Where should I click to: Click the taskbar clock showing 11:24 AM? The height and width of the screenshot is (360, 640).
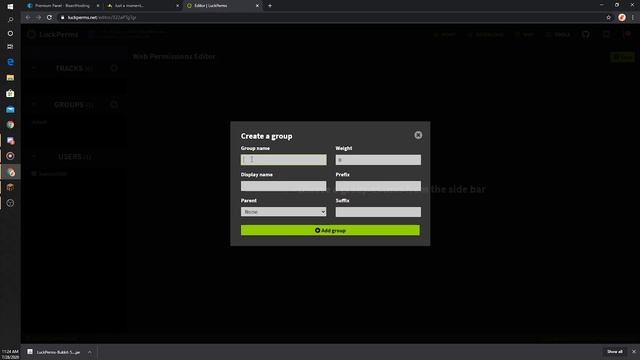click(x=10, y=354)
